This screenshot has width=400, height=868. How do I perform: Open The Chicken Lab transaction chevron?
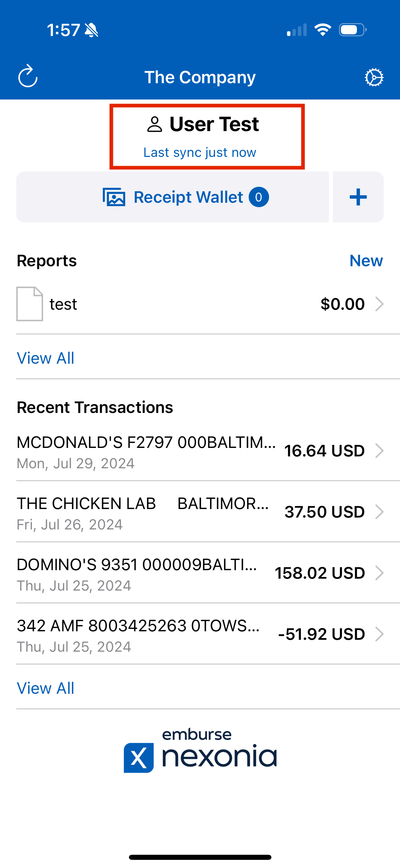pos(379,512)
